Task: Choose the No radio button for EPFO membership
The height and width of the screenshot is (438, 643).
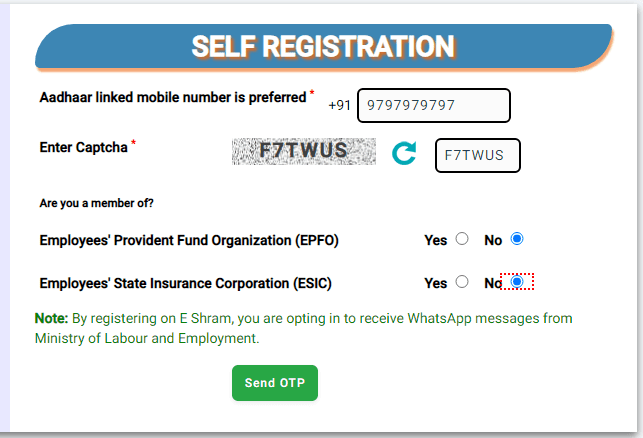Action: click(x=517, y=239)
